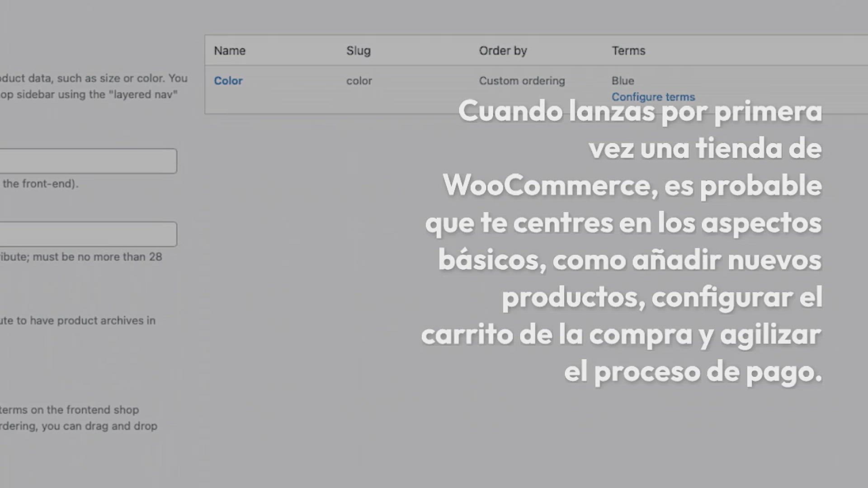This screenshot has height=488, width=868.
Task: Click the lowercase color slug cell
Action: pos(359,81)
